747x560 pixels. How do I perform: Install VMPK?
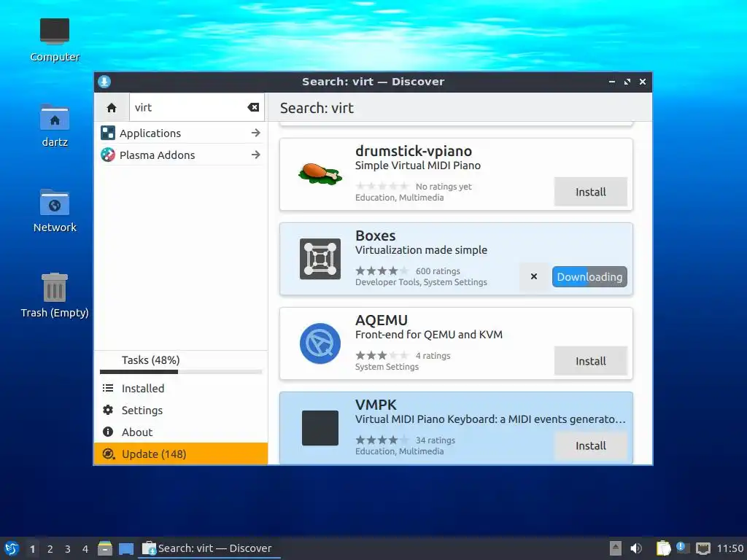590,446
